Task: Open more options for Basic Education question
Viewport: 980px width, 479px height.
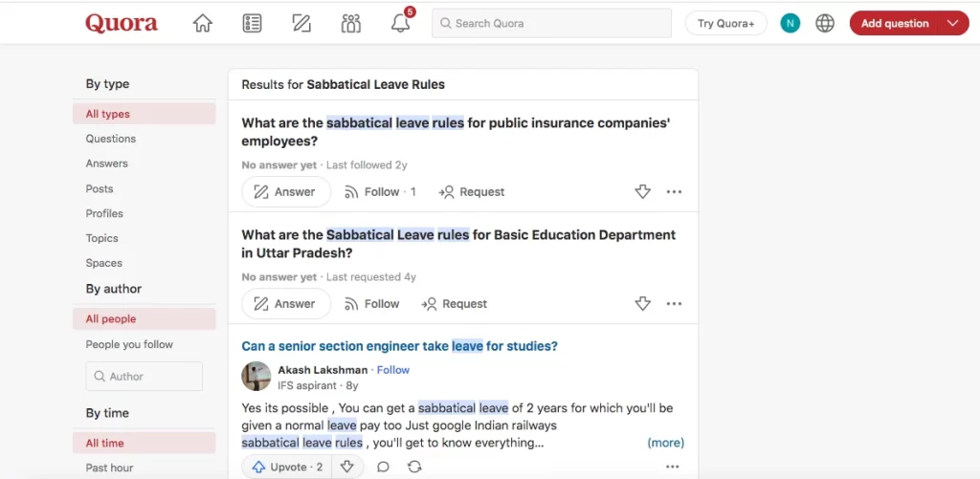Action: tap(674, 303)
